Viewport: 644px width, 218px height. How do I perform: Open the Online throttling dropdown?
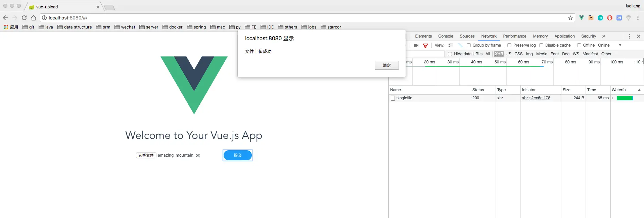[610, 45]
